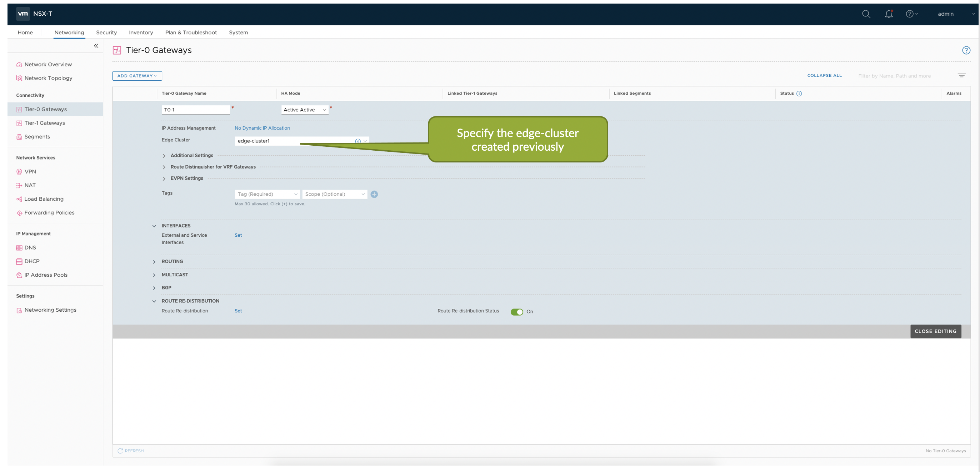Screen dimensions: 980x472
Task: Click the add tag plus icon
Action: [374, 194]
